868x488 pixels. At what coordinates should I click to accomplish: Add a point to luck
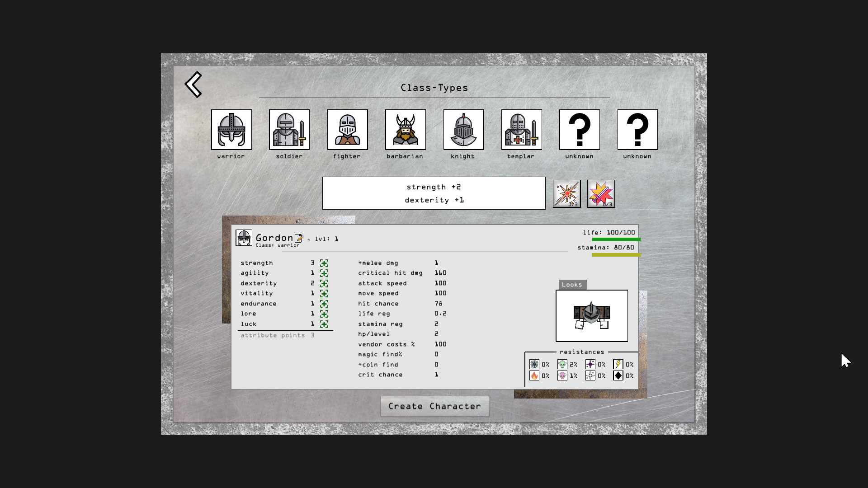(325, 324)
